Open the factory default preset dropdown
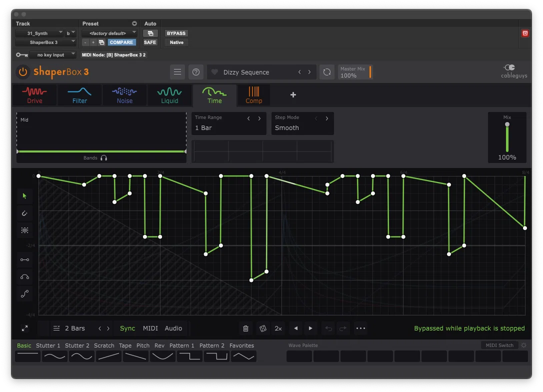This screenshot has width=543, height=392. (x=109, y=33)
